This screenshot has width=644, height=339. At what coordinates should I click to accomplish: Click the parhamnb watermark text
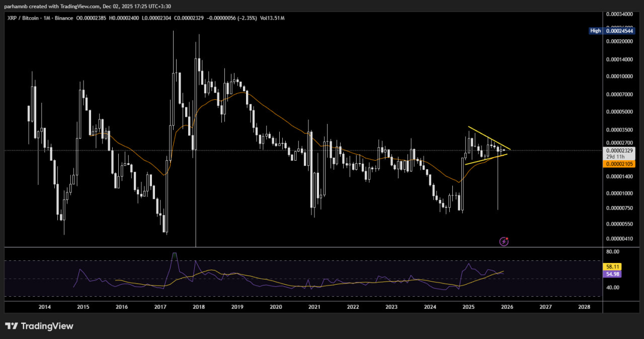(x=16, y=6)
